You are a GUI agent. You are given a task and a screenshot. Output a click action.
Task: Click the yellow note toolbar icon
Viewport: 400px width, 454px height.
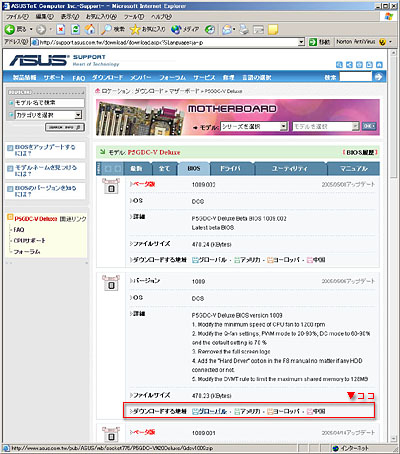tap(273, 30)
